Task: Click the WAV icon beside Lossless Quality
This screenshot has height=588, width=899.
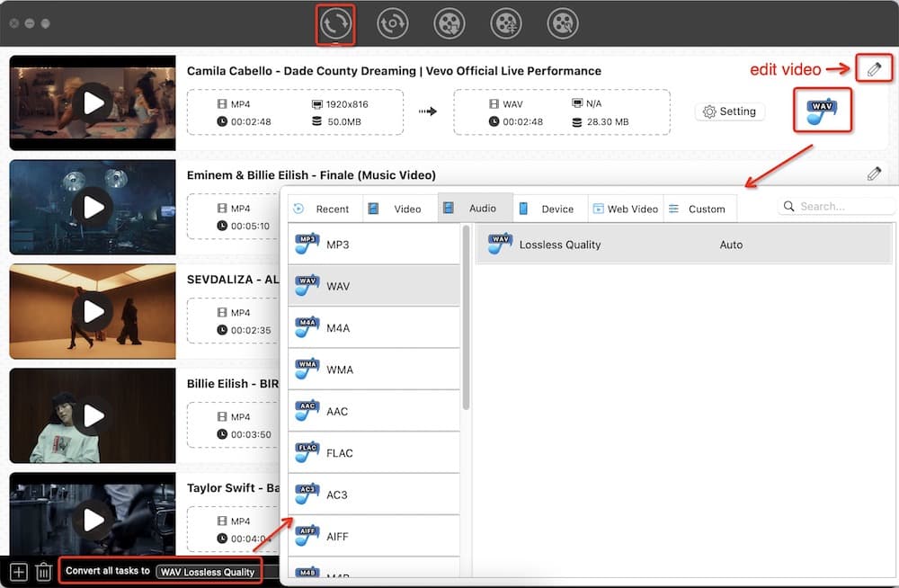Action: (x=500, y=244)
